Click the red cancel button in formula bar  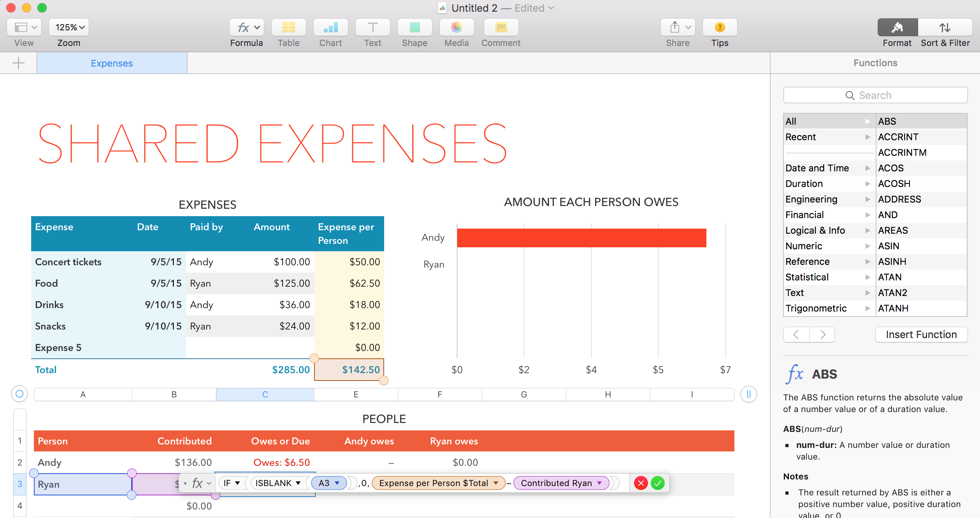tap(640, 483)
